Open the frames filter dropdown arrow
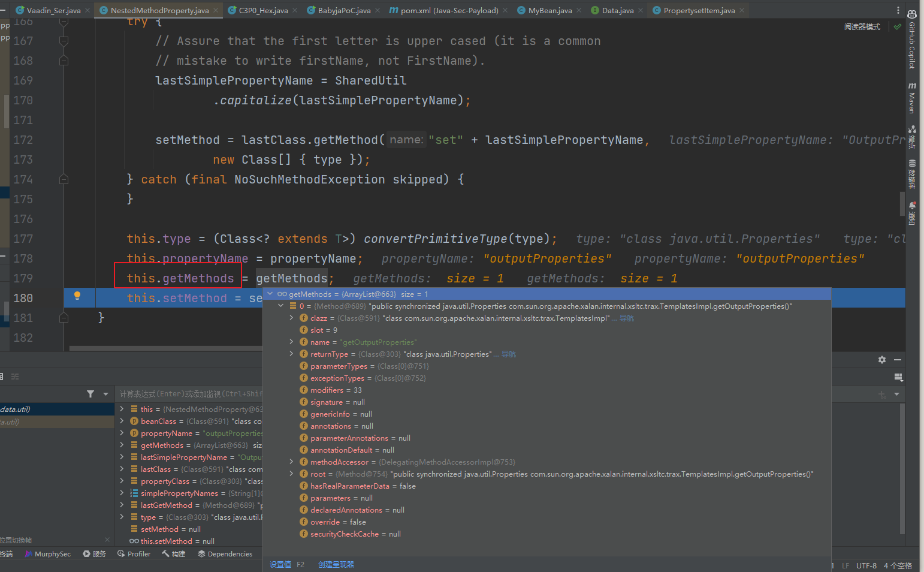The image size is (924, 572). pyautogui.click(x=105, y=394)
